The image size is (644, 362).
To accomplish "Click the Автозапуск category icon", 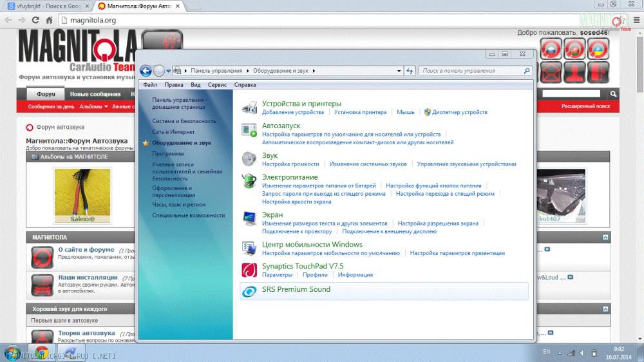I will pos(249,130).
